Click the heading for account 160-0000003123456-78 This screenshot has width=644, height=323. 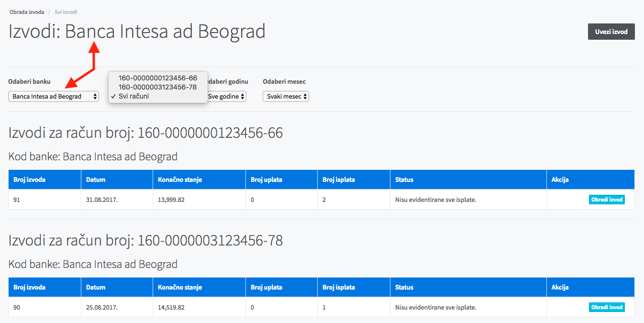(146, 240)
